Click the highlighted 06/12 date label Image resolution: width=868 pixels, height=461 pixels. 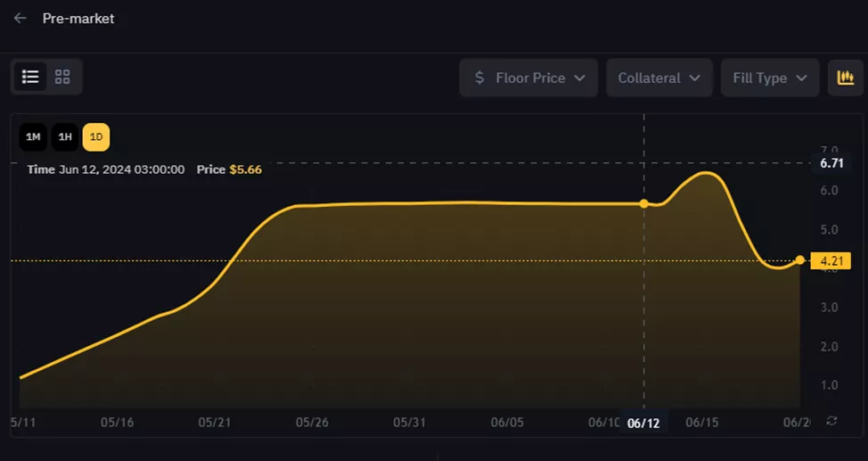[x=643, y=423]
